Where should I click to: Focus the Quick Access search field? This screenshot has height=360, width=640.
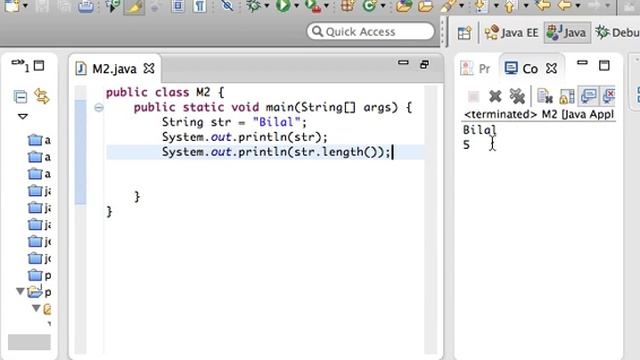click(371, 31)
